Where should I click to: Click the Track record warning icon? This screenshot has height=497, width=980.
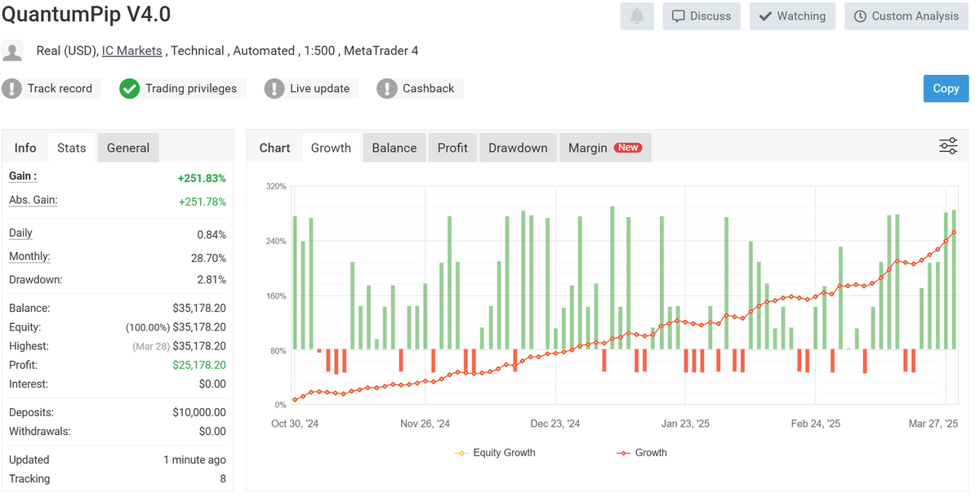[x=12, y=89]
